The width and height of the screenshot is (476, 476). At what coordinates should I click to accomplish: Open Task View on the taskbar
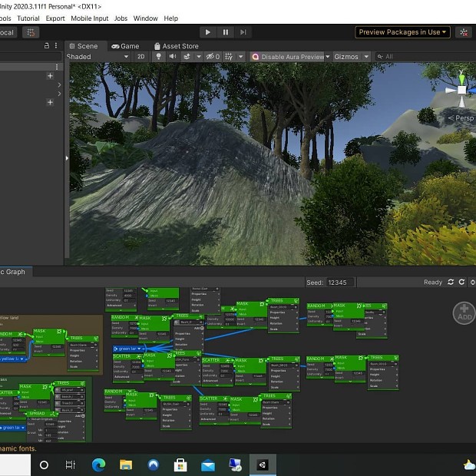coord(70,464)
